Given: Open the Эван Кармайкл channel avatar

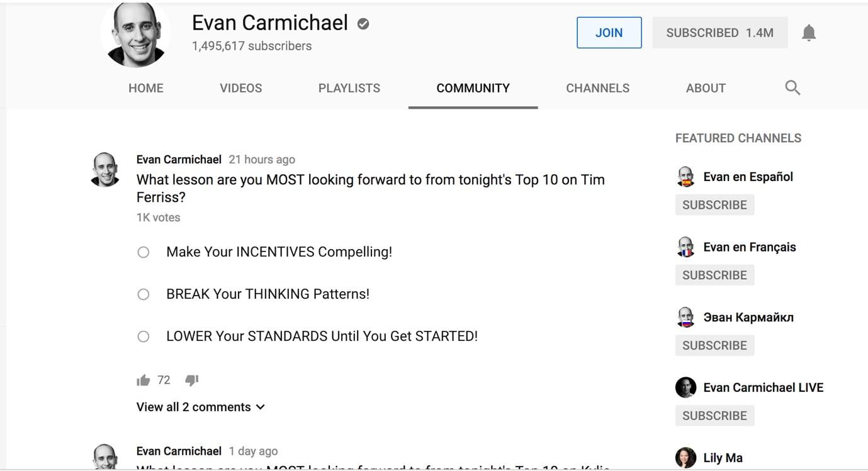Looking at the screenshot, I should [685, 318].
